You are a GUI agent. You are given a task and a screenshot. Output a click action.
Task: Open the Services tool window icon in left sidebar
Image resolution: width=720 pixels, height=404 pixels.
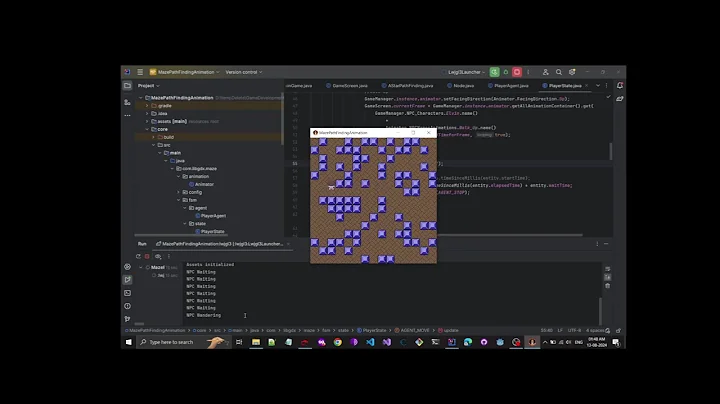click(127, 267)
